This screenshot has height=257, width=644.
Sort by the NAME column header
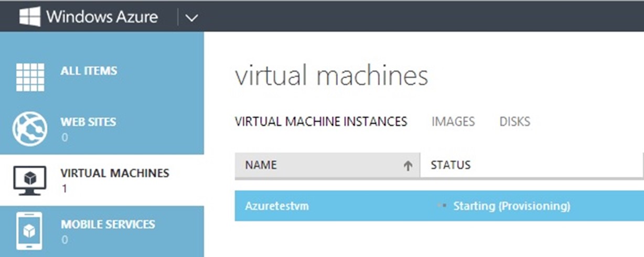tap(327, 165)
